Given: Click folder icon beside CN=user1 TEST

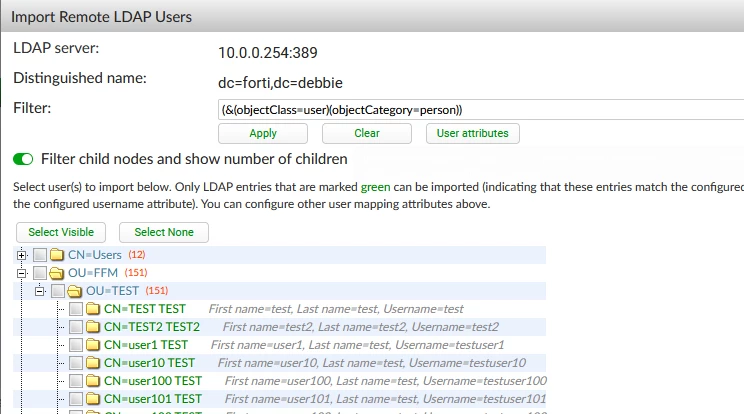Looking at the screenshot, I should point(93,345).
